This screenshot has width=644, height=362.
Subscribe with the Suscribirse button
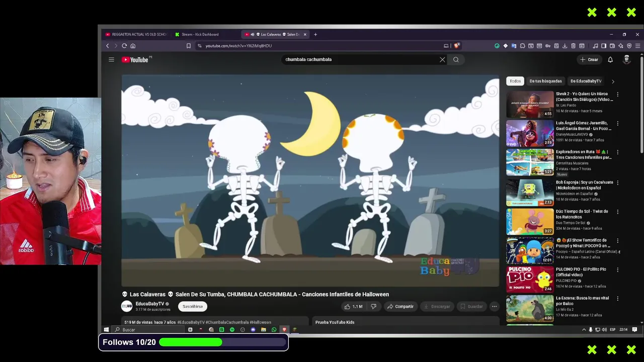tap(193, 306)
